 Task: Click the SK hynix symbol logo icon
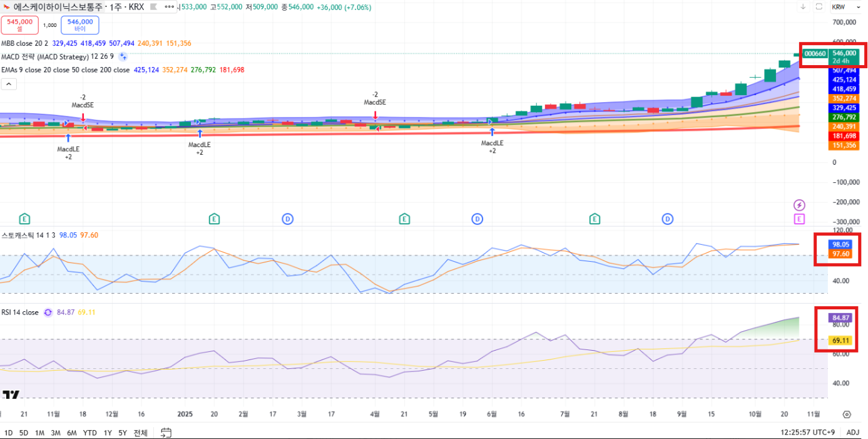pos(7,7)
